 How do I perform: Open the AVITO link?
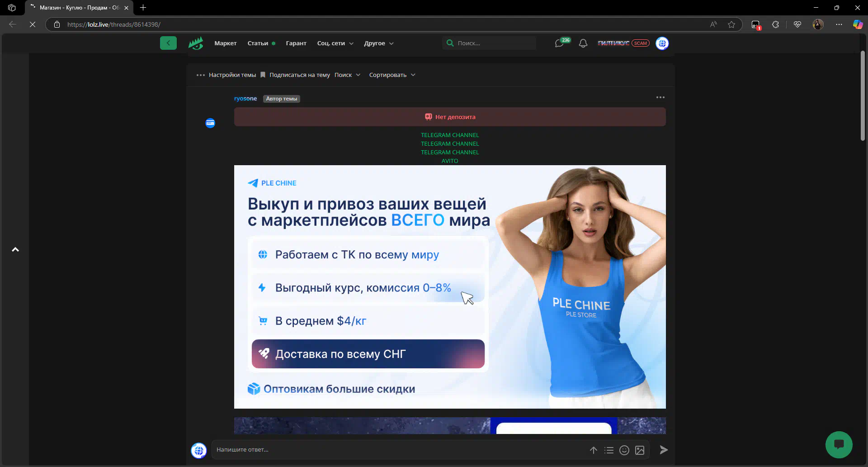pyautogui.click(x=450, y=161)
